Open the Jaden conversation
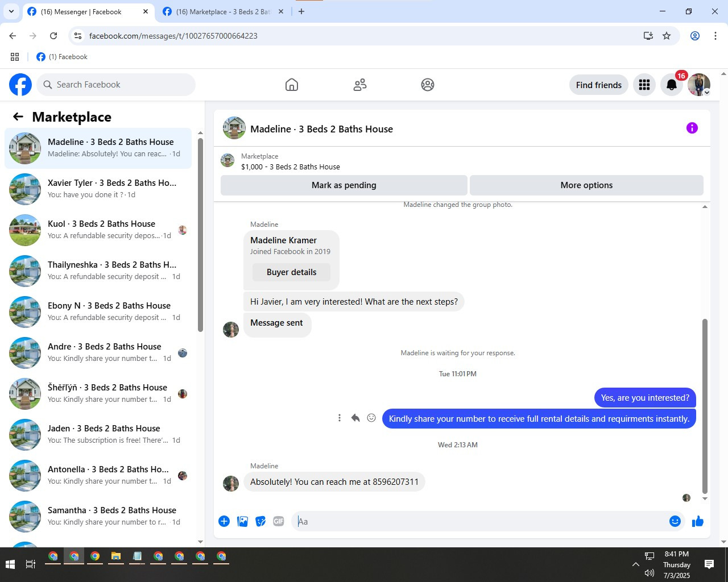 (x=98, y=435)
